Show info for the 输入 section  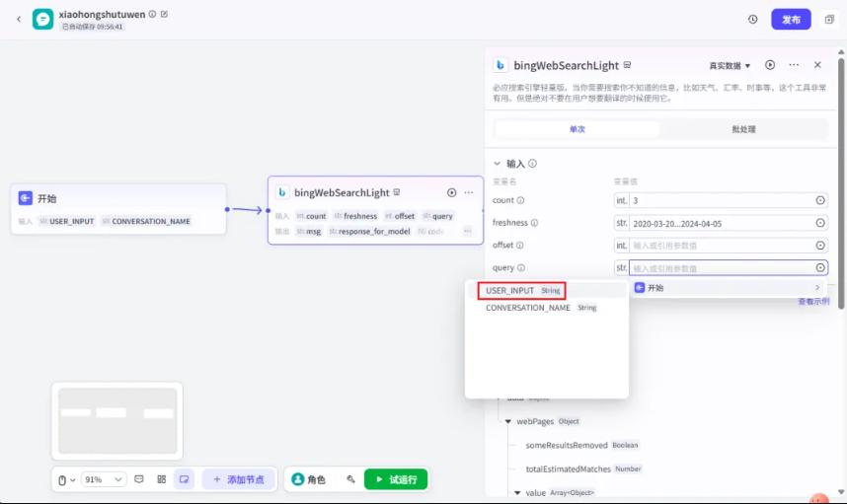(533, 164)
